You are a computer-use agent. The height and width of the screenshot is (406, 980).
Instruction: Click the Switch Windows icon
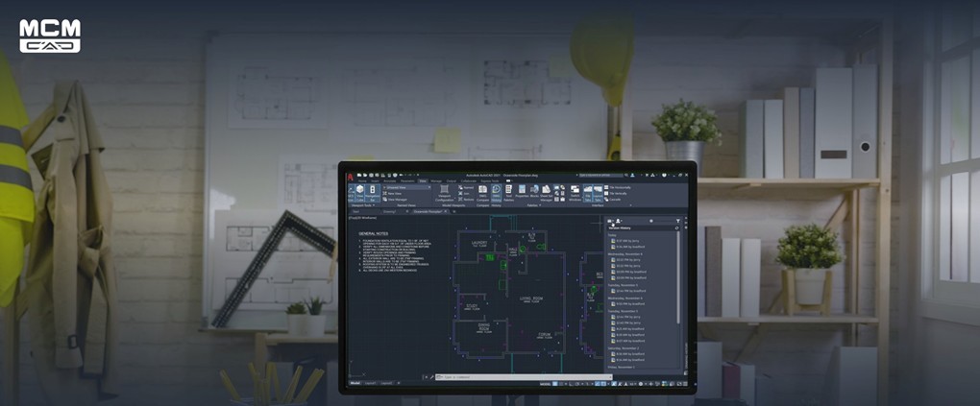point(575,192)
